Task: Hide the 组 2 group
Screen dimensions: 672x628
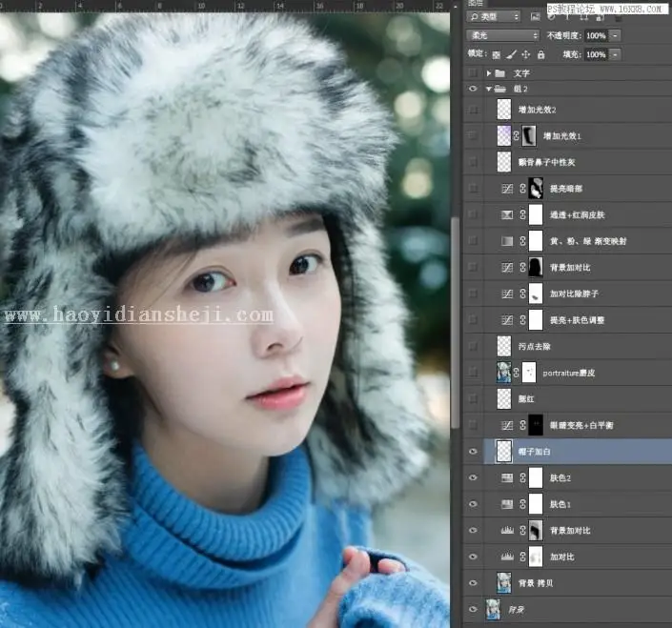Action: [473, 90]
